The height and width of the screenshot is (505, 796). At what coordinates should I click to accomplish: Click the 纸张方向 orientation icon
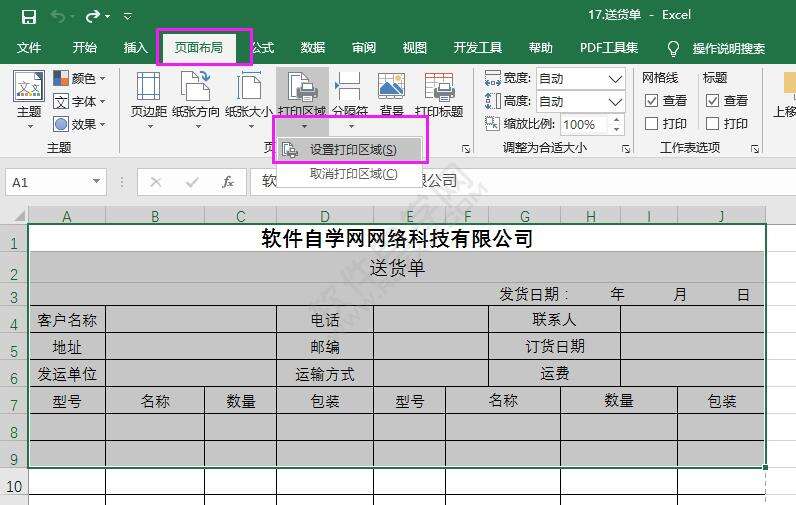[x=196, y=86]
